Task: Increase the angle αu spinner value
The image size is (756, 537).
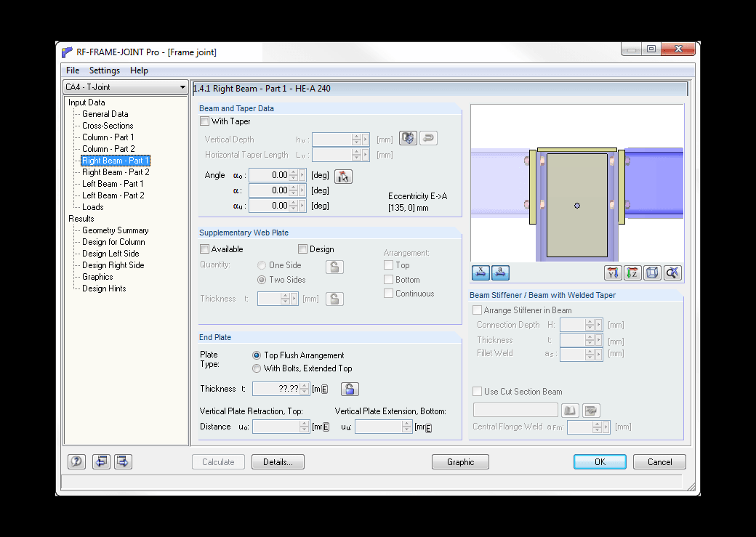Action: click(x=293, y=203)
